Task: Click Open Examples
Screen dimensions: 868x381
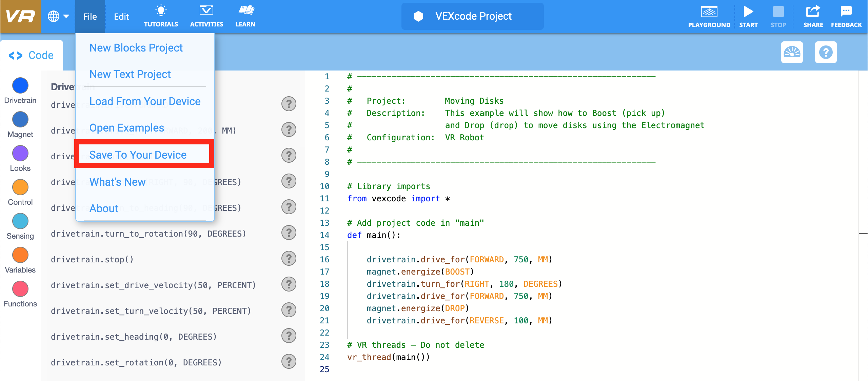Action: (126, 128)
